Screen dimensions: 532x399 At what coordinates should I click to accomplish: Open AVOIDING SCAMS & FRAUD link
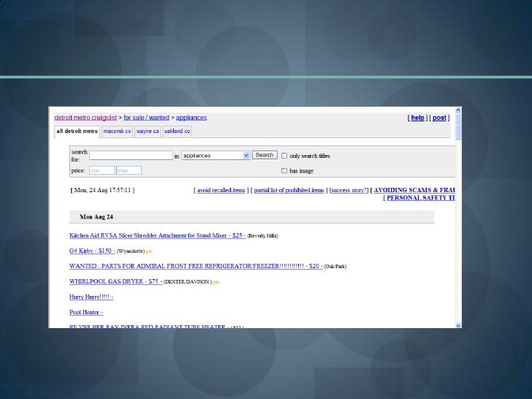(x=414, y=190)
